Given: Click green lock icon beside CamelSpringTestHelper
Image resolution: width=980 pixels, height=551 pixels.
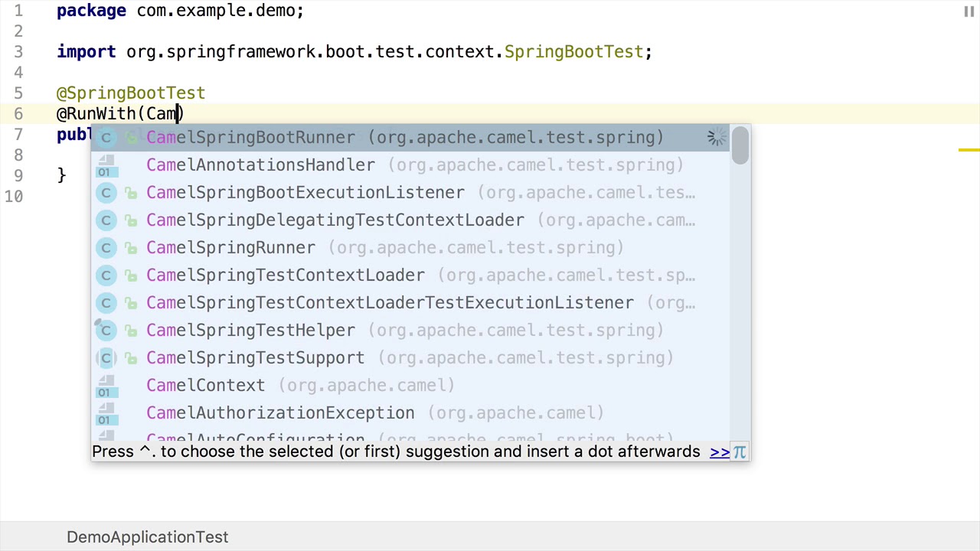Looking at the screenshot, I should [x=131, y=331].
